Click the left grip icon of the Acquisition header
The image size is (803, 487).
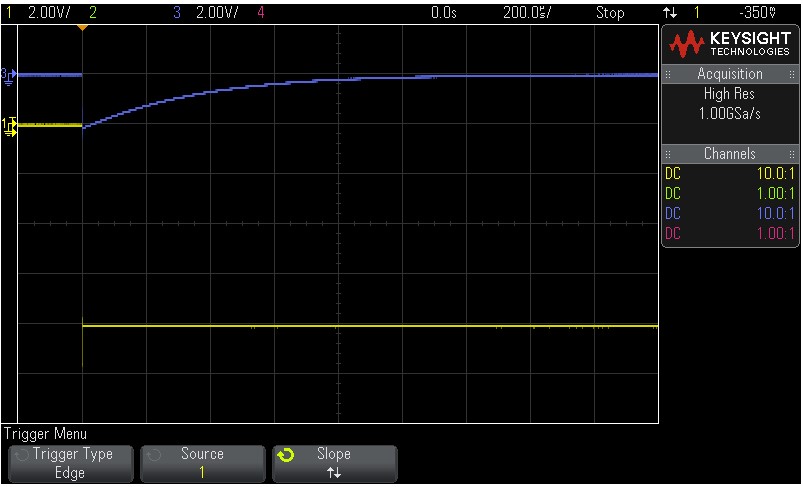point(668,75)
